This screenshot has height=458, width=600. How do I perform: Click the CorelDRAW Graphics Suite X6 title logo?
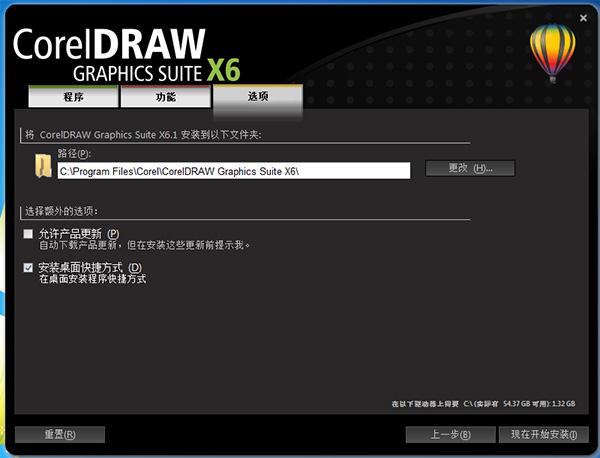click(x=127, y=55)
